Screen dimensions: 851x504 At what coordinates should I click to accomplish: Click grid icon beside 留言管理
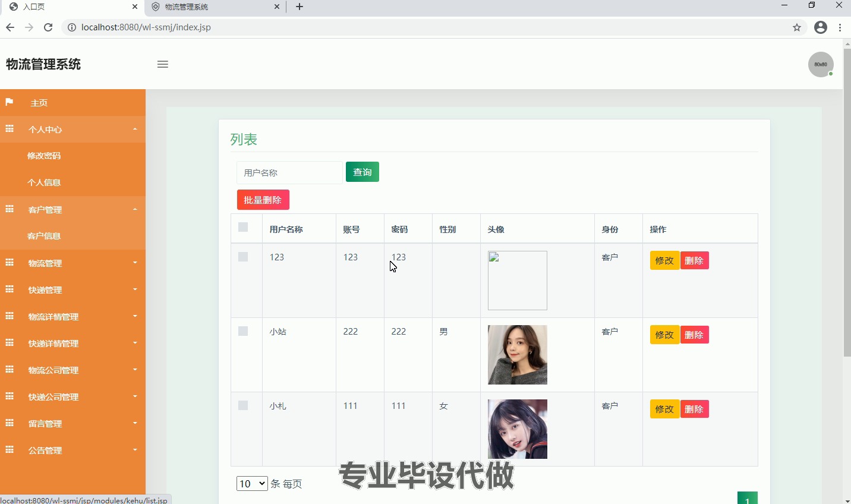click(x=10, y=423)
